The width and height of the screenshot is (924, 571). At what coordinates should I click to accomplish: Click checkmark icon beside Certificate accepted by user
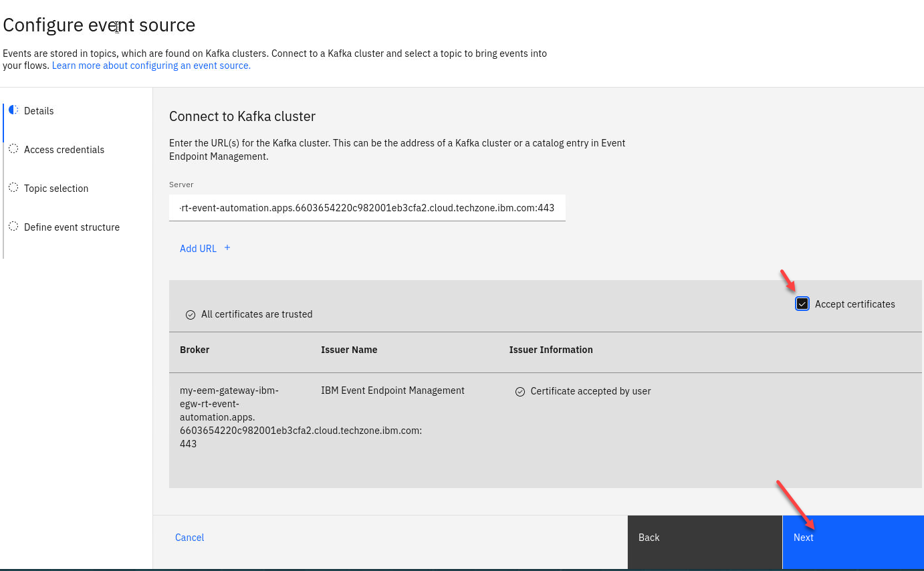520,392
